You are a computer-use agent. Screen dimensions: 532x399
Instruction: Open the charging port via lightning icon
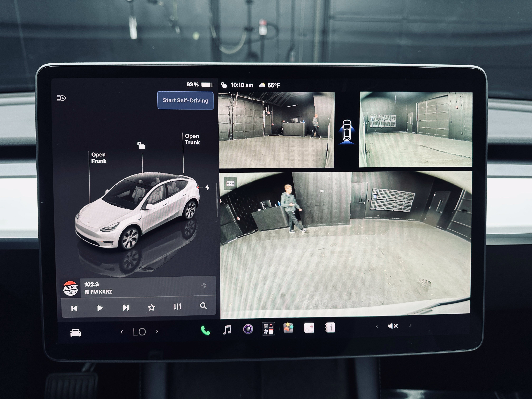pos(207,187)
